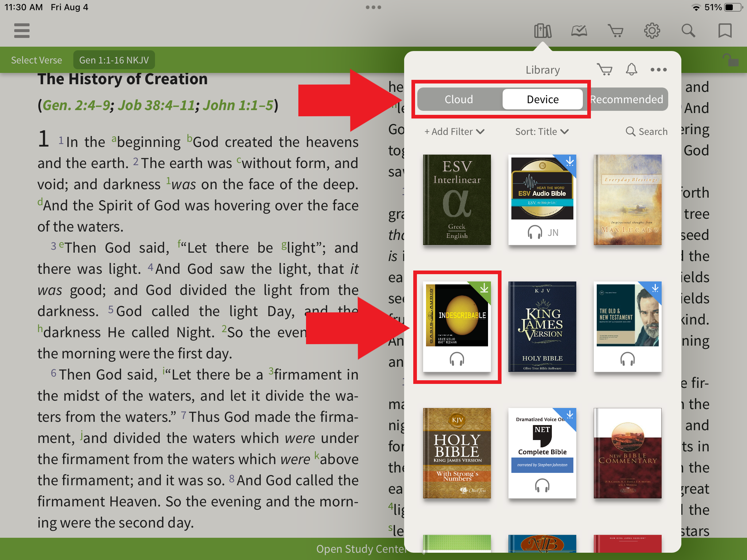
Task: Tap footnote 'd' before And the Spirit
Action: coord(40,202)
